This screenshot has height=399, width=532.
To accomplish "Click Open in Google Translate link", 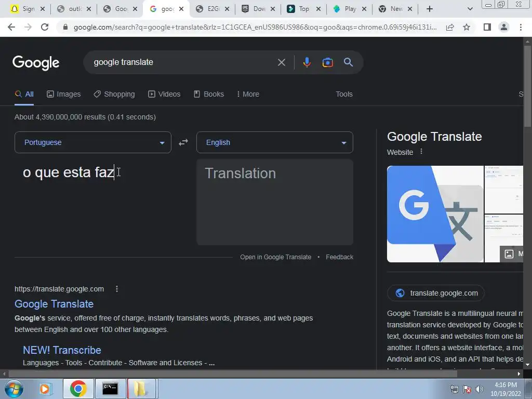I will point(275,257).
